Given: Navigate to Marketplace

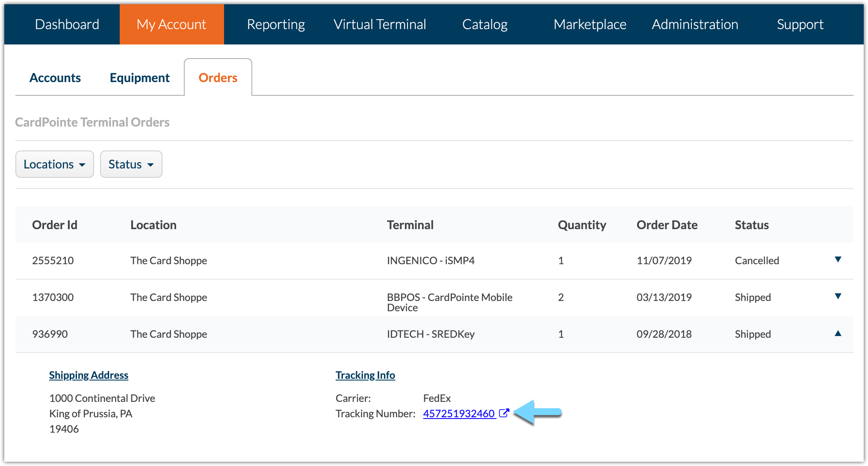Looking at the screenshot, I should point(590,24).
